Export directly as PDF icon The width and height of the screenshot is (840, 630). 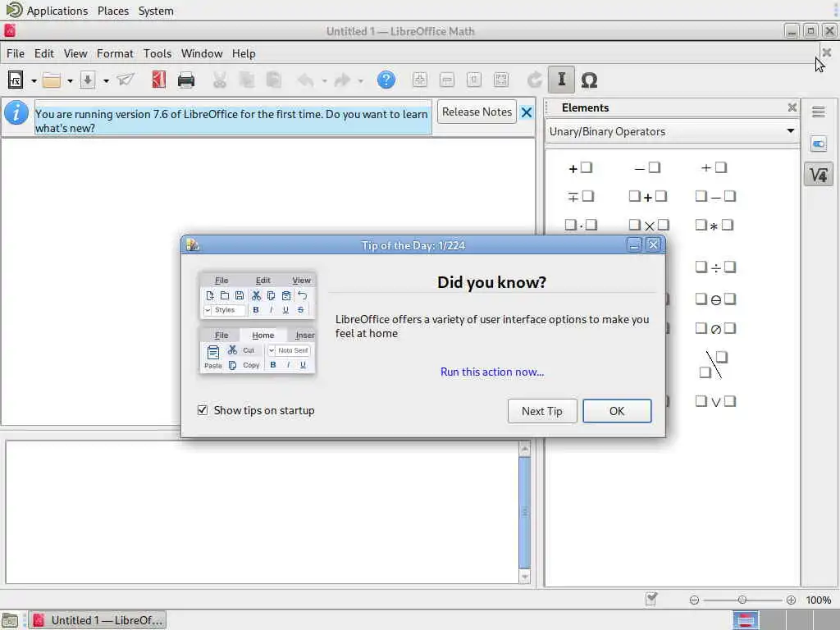click(x=158, y=80)
